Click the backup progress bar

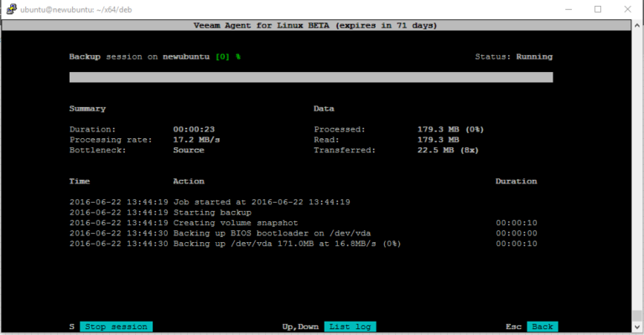[311, 77]
